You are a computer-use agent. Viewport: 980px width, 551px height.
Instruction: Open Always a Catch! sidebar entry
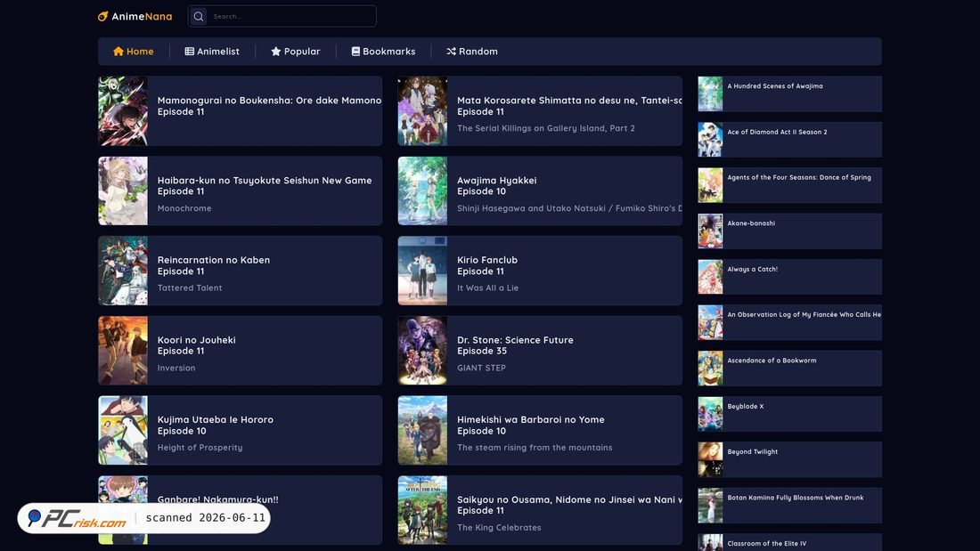tap(790, 277)
